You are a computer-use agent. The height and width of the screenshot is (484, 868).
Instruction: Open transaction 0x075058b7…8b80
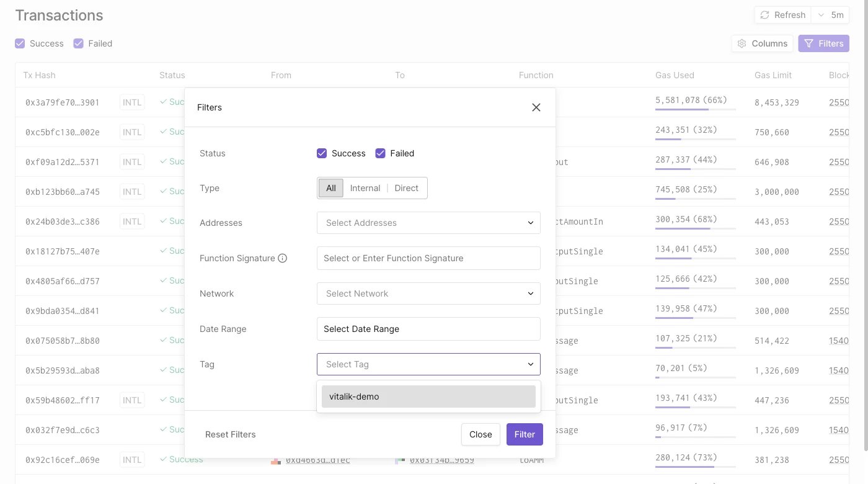pos(63,341)
